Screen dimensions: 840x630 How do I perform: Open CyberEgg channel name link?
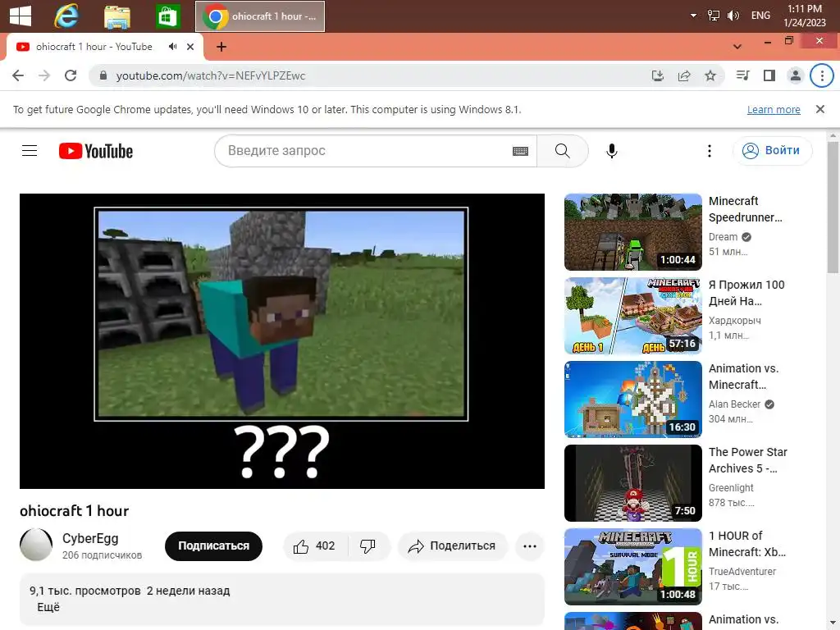click(x=90, y=538)
